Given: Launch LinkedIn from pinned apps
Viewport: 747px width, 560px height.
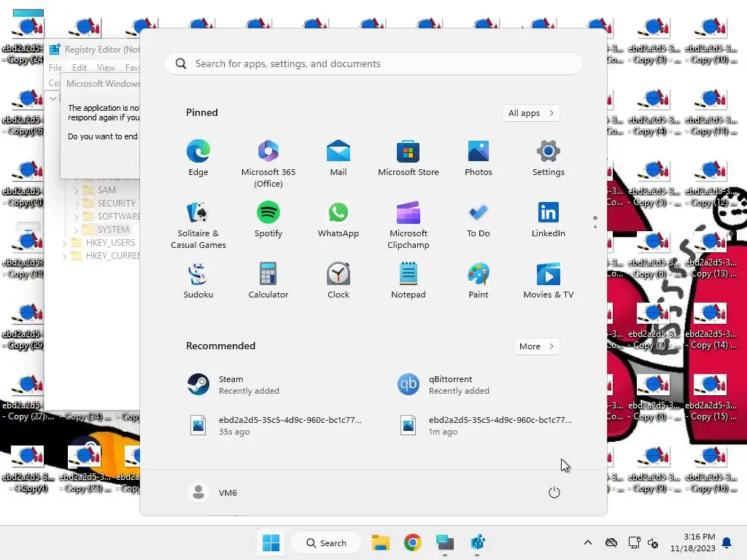Looking at the screenshot, I should 549,219.
